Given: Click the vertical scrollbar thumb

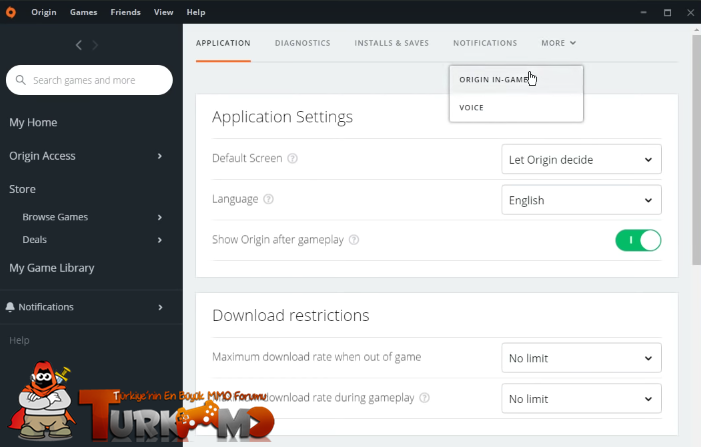Looking at the screenshot, I should point(697,150).
